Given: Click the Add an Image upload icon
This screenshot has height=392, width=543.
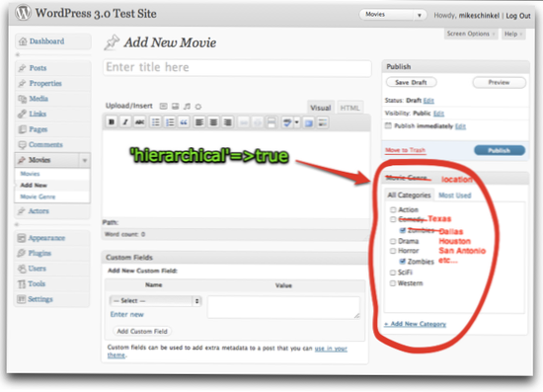Looking at the screenshot, I should click(x=164, y=107).
